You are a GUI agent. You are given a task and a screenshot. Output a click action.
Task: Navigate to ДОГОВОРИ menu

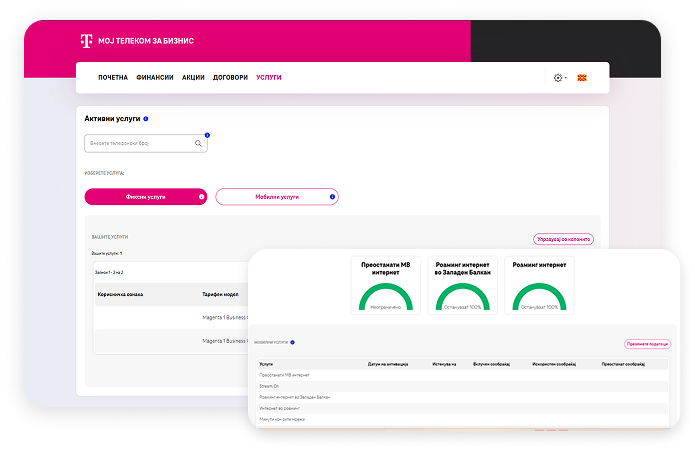point(230,77)
